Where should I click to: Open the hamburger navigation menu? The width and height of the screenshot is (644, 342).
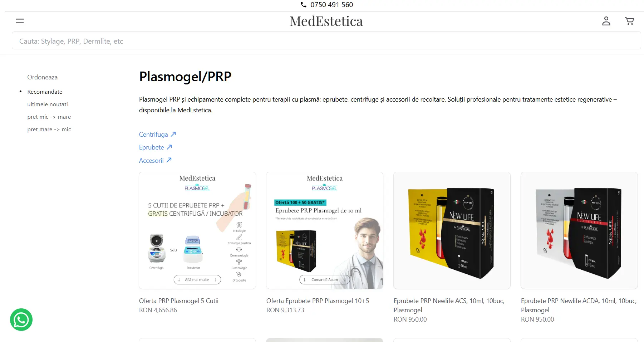[20, 21]
